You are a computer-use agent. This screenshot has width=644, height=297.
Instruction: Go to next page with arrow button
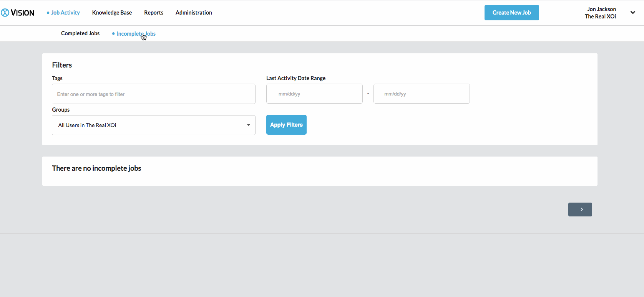click(580, 210)
